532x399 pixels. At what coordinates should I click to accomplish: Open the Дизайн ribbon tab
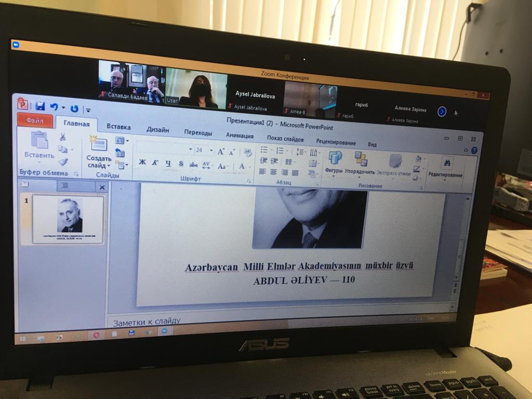tap(157, 129)
